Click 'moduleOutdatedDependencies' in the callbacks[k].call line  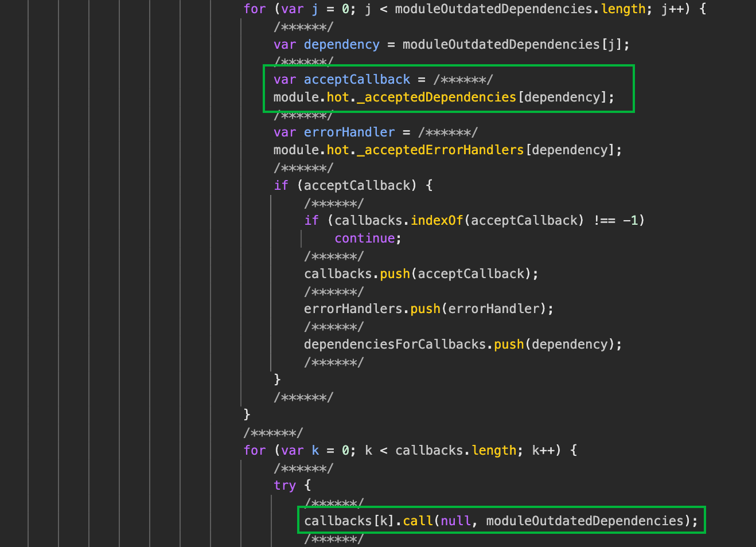click(x=585, y=521)
